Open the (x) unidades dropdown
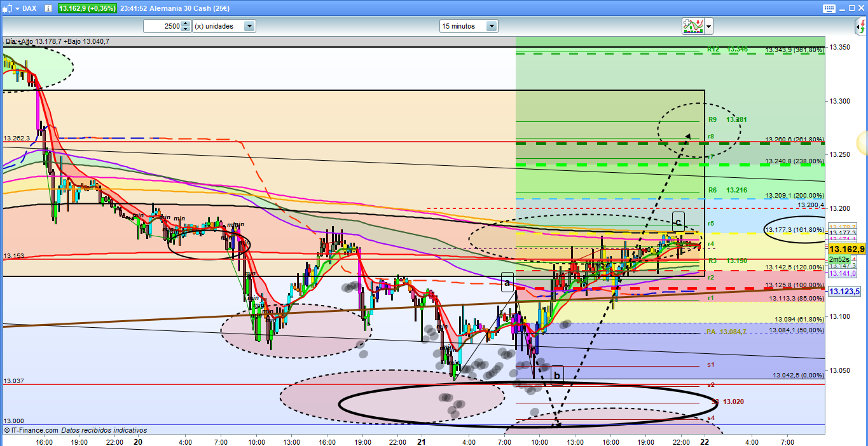 point(249,26)
